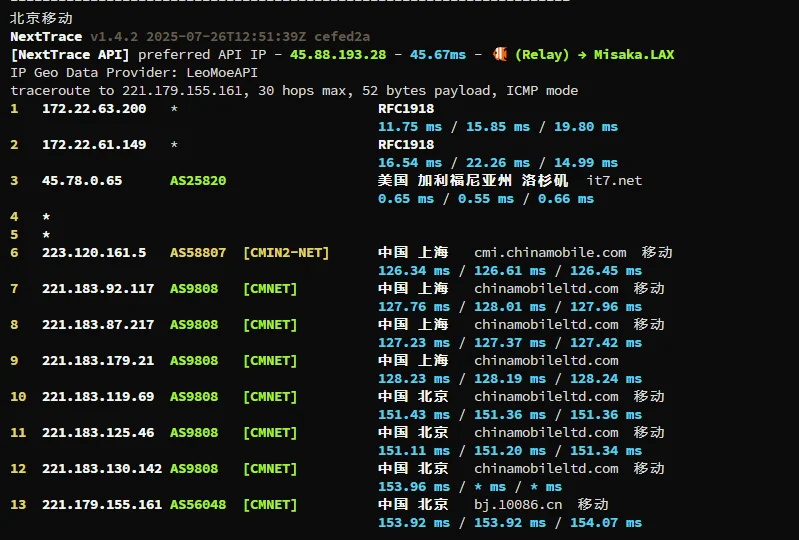Screen dimensions: 799x540
Task: Click the 126.34 ms latency on hop 6
Action: 414,271
